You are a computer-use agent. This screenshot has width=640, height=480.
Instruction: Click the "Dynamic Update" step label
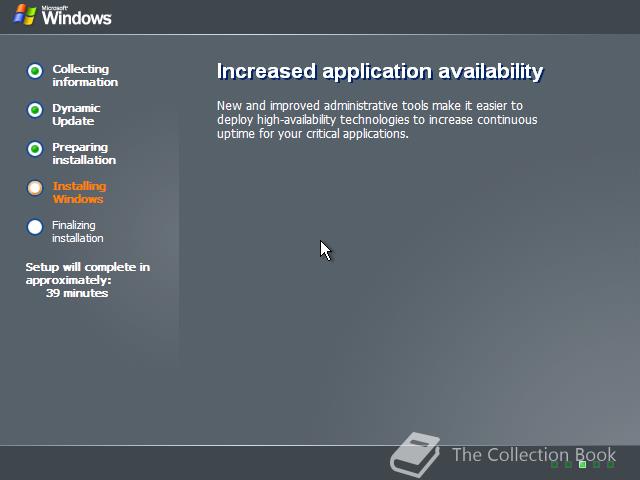(76, 114)
